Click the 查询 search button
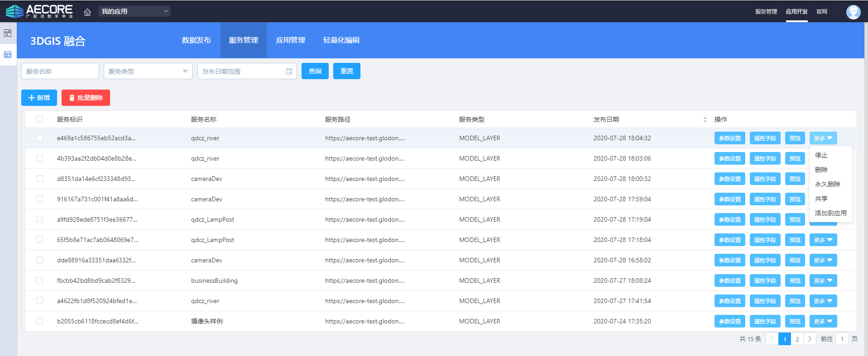The width and height of the screenshot is (868, 356). tap(315, 71)
